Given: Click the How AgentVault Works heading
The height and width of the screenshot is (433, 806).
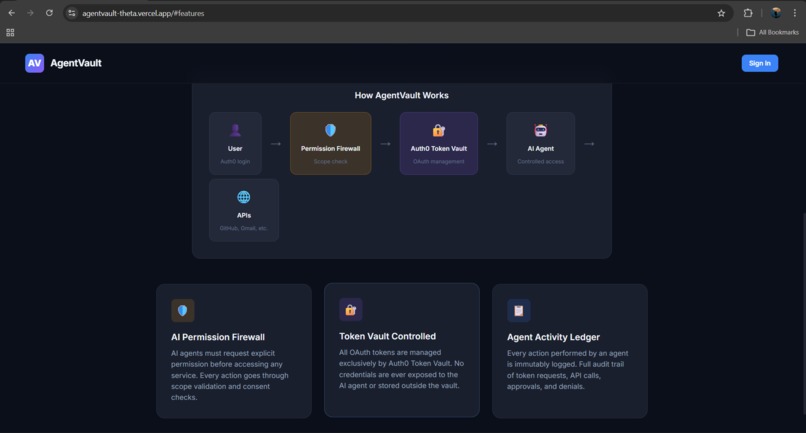Looking at the screenshot, I should coord(401,95).
